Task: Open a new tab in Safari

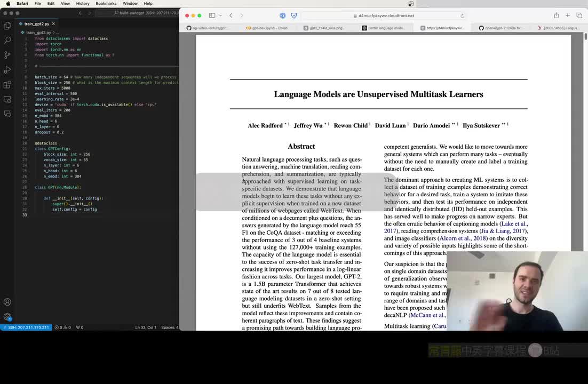Action: click(568, 15)
